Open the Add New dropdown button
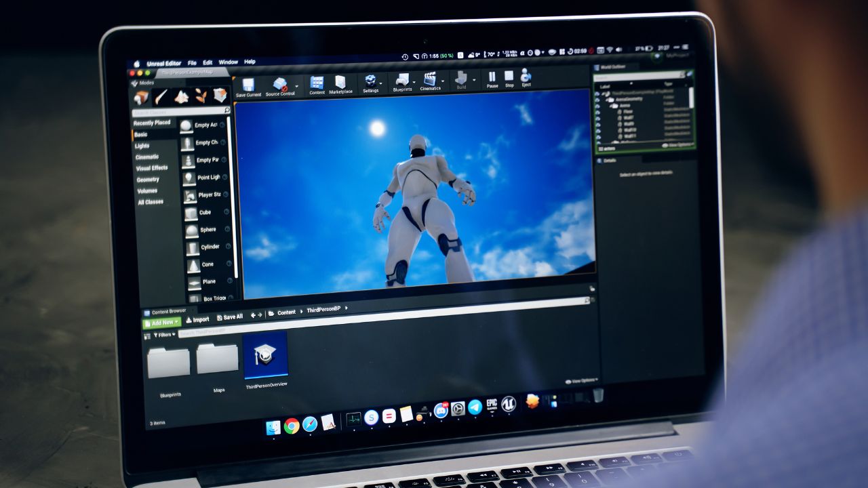The width and height of the screenshot is (868, 488). pos(161,323)
